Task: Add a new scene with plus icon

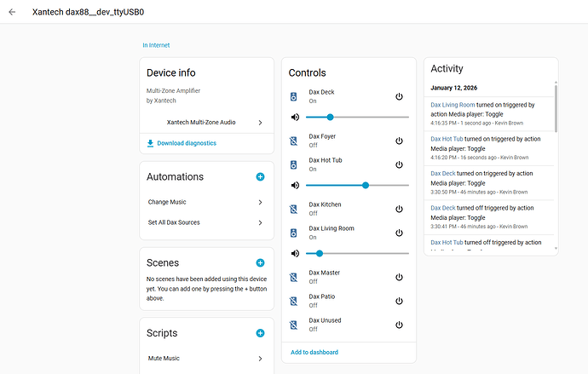Action: click(260, 263)
